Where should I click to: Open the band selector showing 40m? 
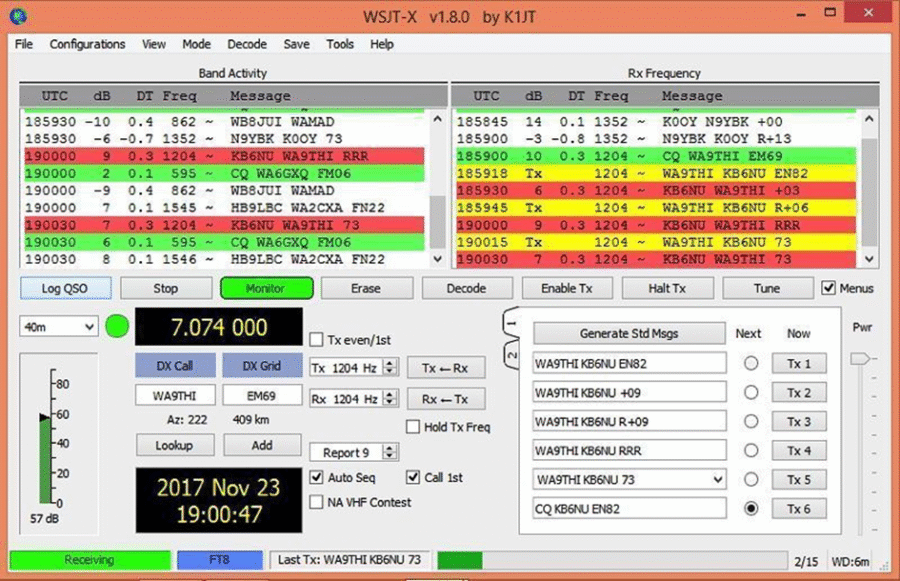tap(60, 326)
